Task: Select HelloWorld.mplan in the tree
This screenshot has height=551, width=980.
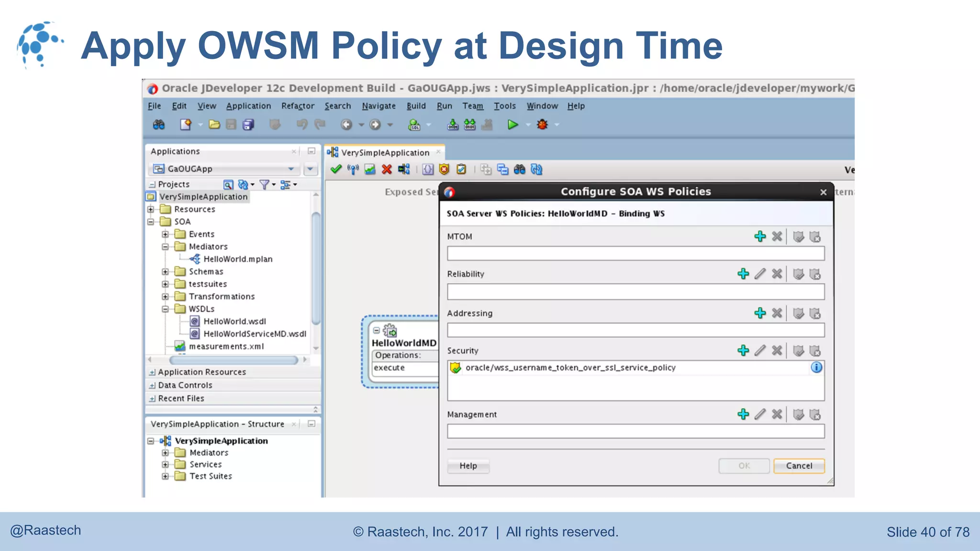Action: click(238, 259)
